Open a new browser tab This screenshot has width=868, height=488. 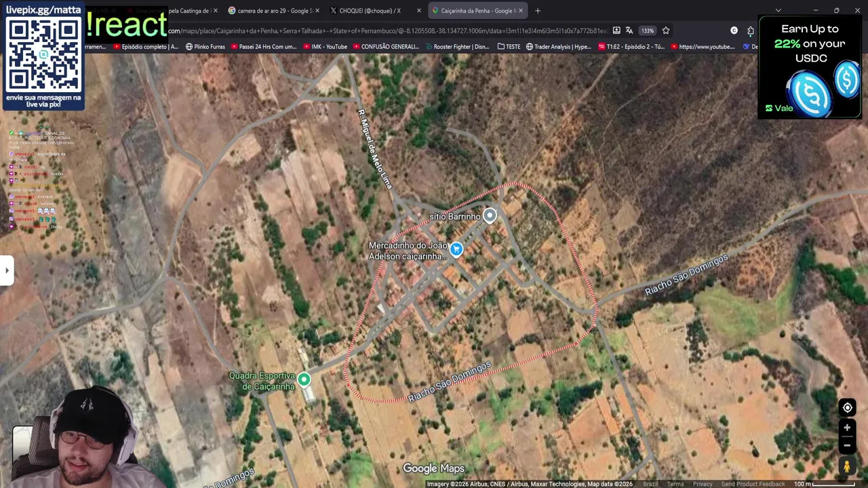[x=538, y=10]
